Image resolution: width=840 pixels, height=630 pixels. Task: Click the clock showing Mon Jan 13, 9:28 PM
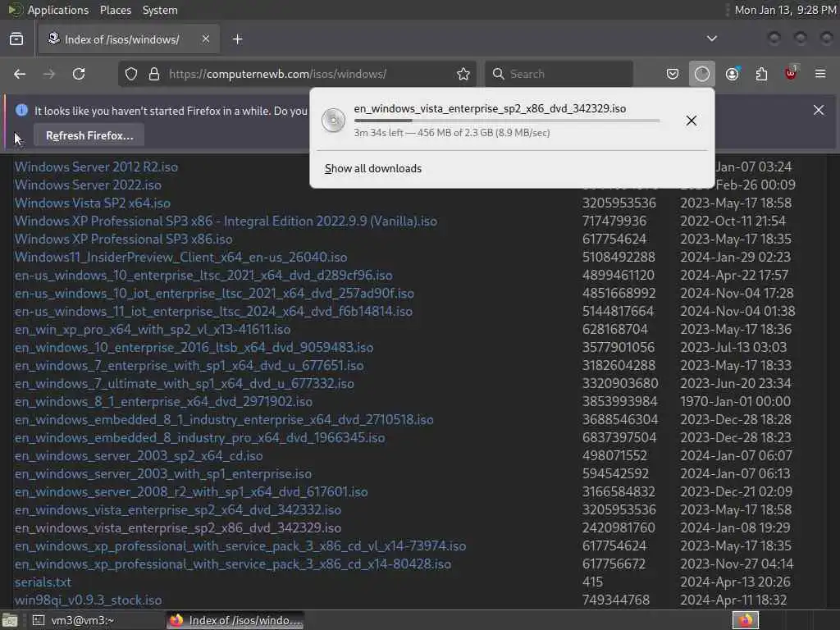[x=785, y=10]
